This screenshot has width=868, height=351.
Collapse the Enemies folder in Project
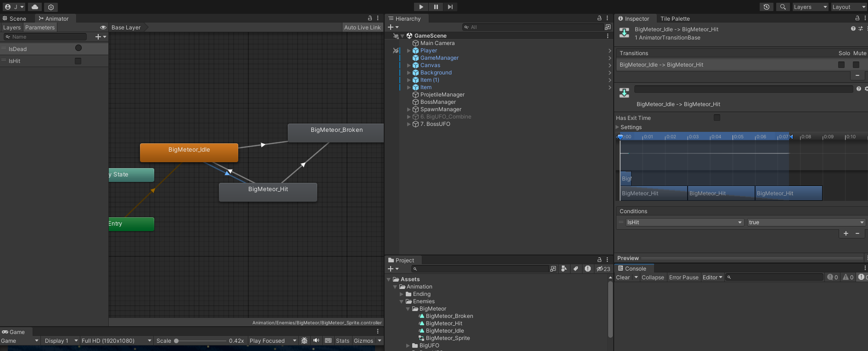(402, 301)
